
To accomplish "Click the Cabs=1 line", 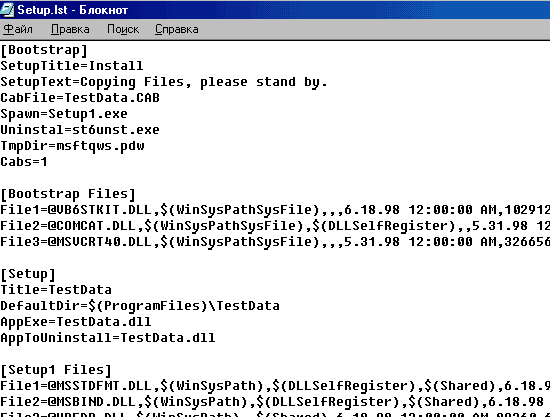I will coord(24,162).
